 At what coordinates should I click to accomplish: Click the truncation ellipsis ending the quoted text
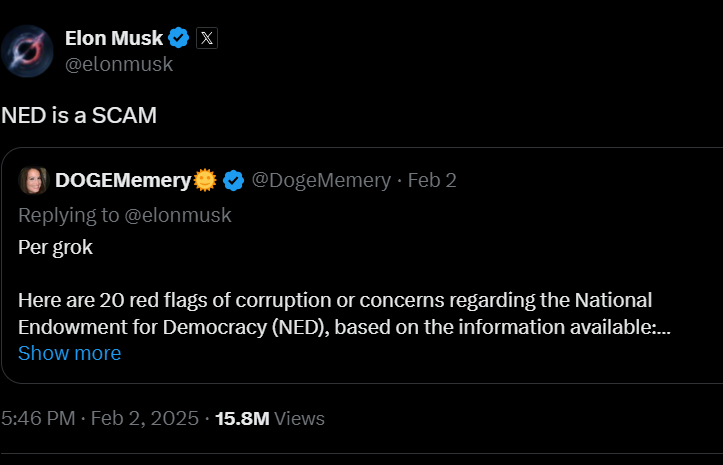[x=663, y=328]
